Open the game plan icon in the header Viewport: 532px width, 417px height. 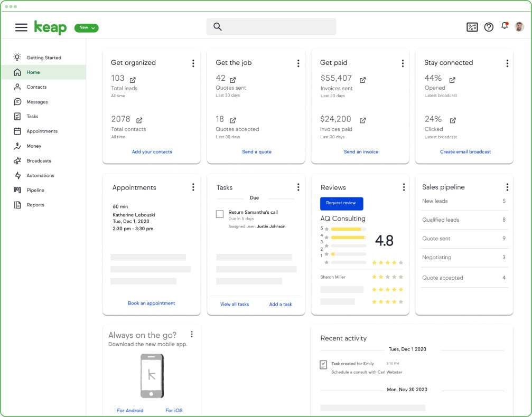[x=472, y=27]
